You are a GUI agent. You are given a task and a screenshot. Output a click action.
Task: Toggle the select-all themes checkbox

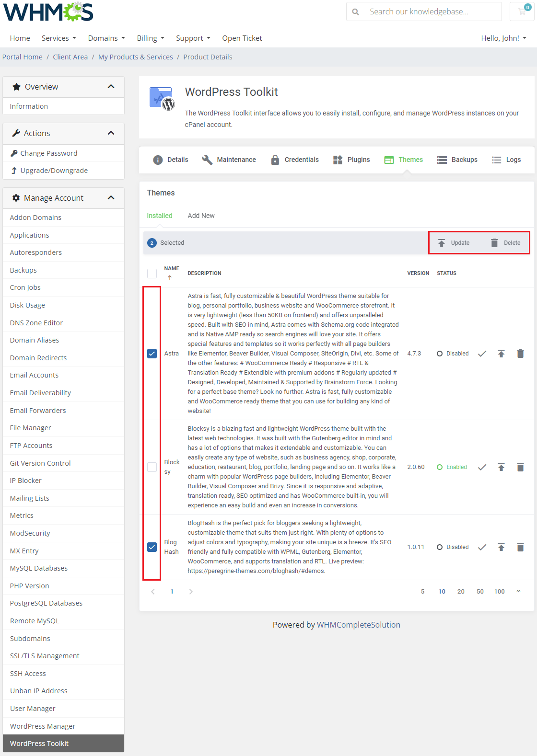[x=152, y=274]
